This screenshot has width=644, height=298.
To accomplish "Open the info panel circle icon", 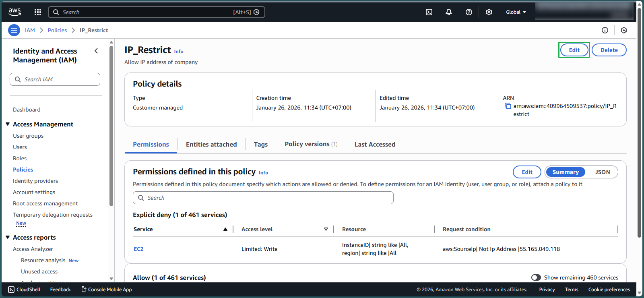I will tap(605, 30).
